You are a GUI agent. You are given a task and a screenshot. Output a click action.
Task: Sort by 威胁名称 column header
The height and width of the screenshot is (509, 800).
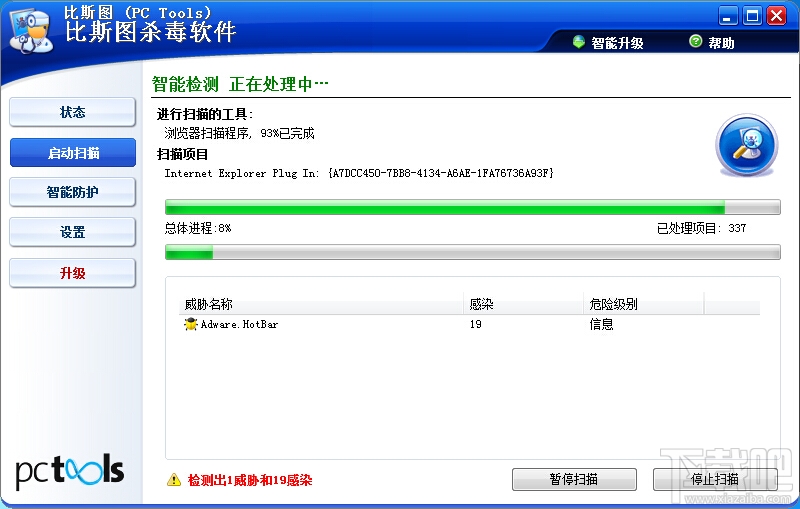click(323, 304)
